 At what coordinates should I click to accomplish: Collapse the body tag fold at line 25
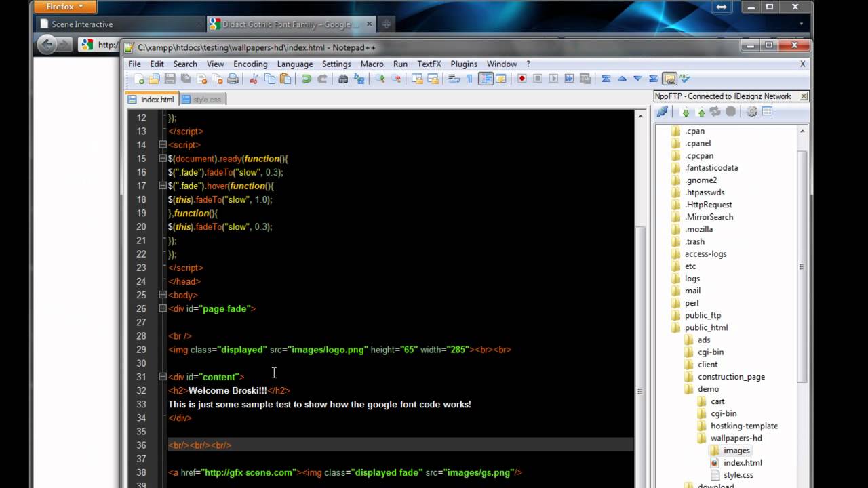coord(163,295)
